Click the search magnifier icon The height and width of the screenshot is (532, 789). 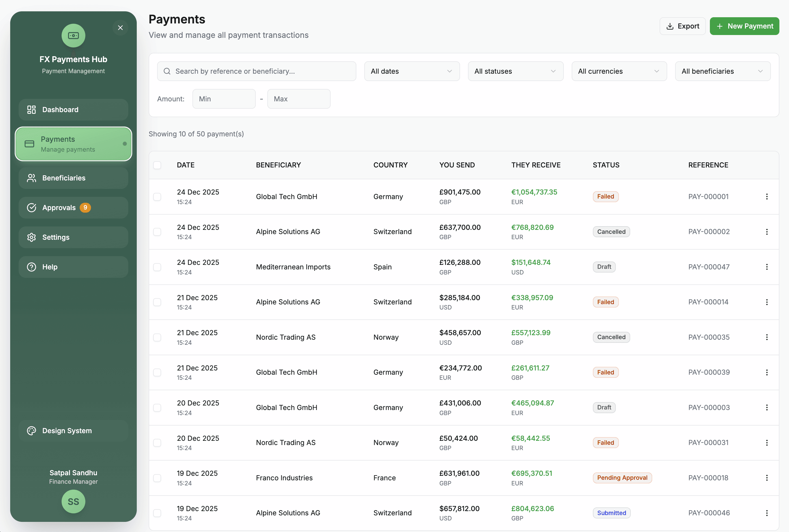click(167, 71)
